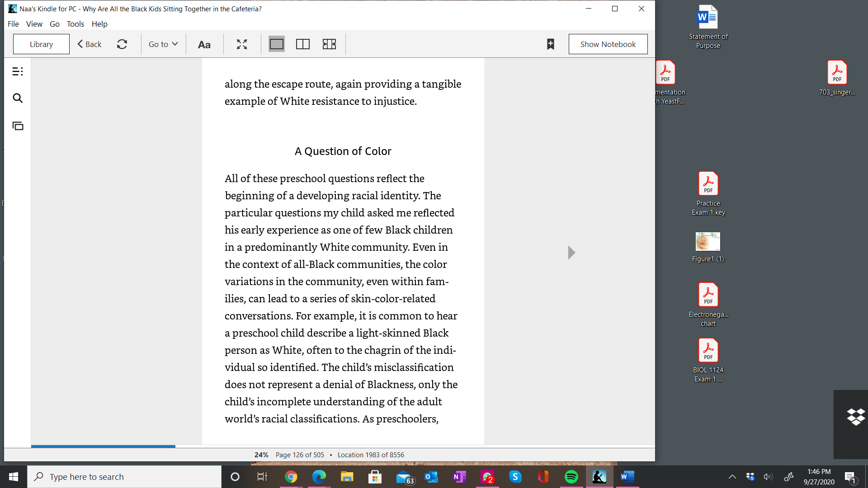Open OneNote from the taskbar

coord(459,477)
